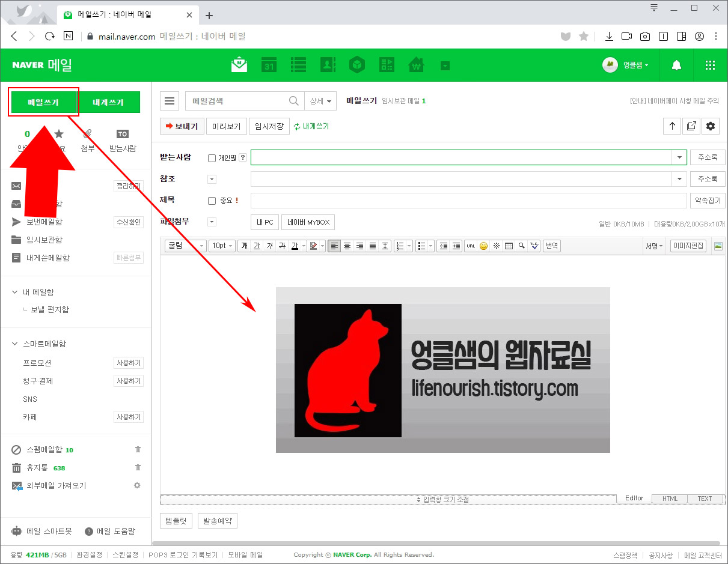This screenshot has height=564, width=728.
Task: Open the contacts icon in the green header
Action: point(328,64)
